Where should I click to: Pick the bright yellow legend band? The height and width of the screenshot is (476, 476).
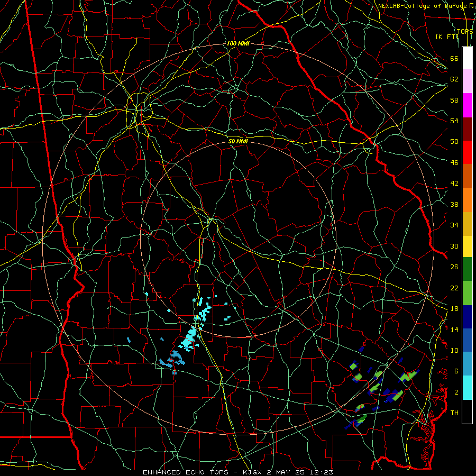click(467, 246)
